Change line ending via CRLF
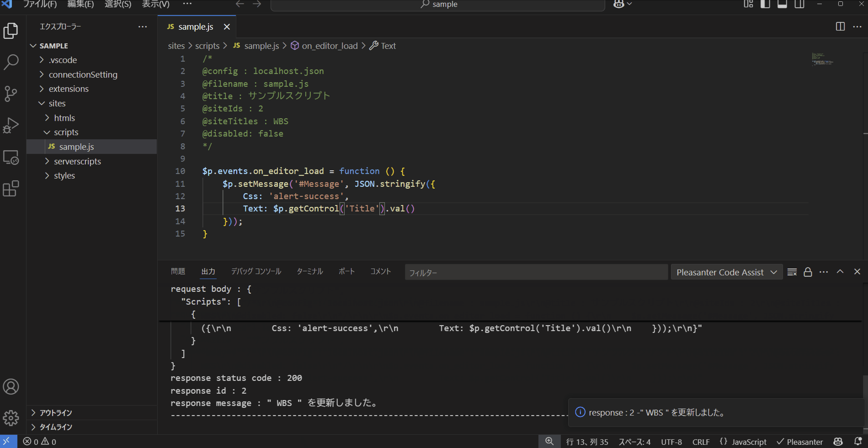The width and height of the screenshot is (868, 448). pos(701,442)
